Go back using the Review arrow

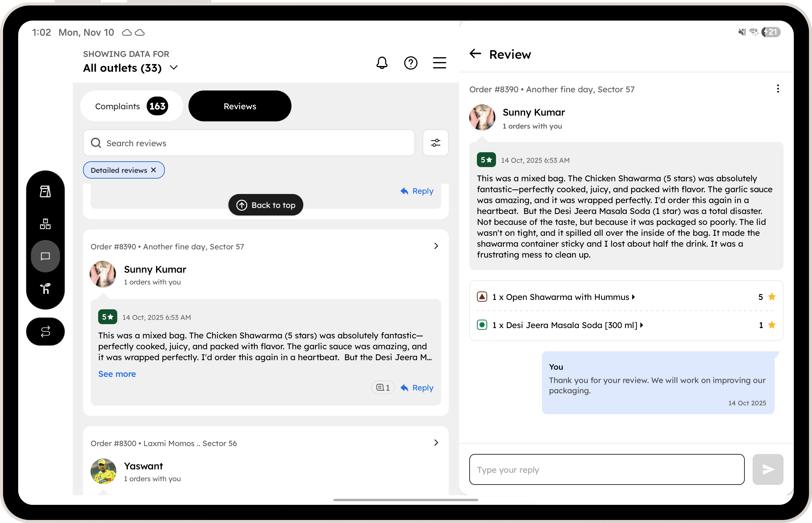coord(475,54)
